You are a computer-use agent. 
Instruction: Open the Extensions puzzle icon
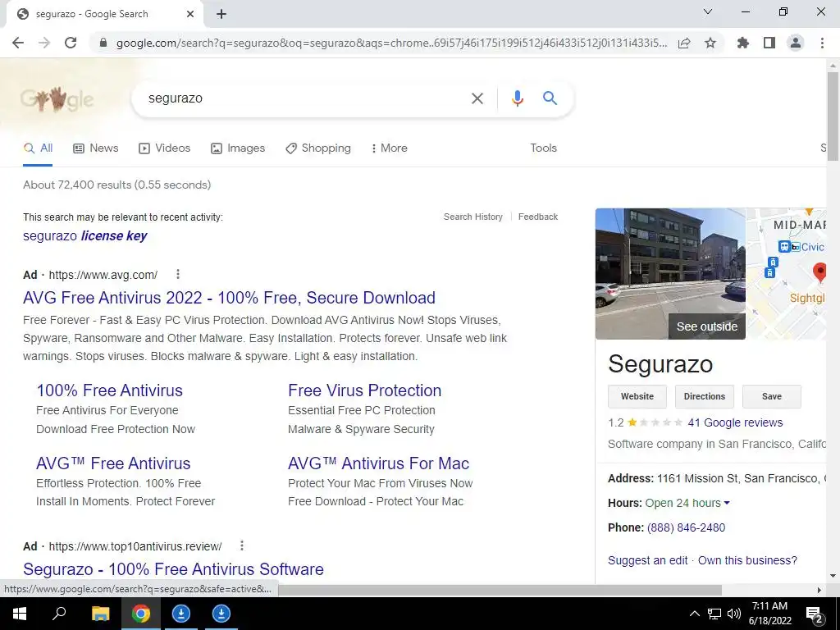(x=742, y=43)
